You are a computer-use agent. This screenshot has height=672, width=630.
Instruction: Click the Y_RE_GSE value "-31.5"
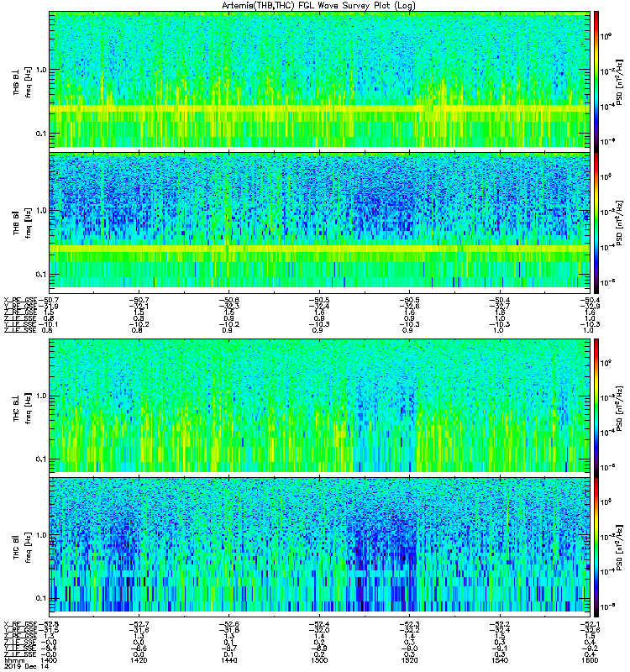coord(49,630)
